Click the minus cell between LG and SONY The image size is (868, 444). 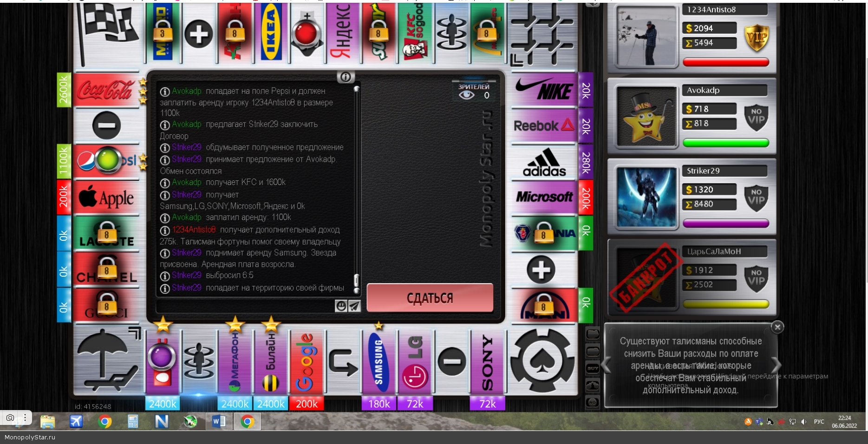(451, 362)
